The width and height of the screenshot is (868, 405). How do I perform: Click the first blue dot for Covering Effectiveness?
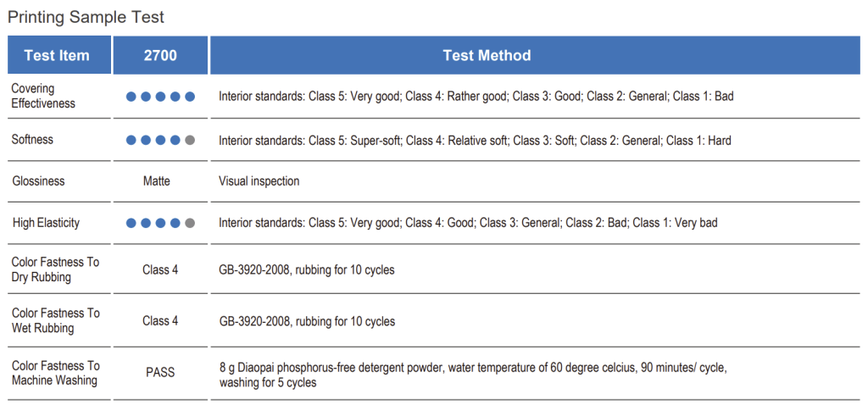point(131,97)
